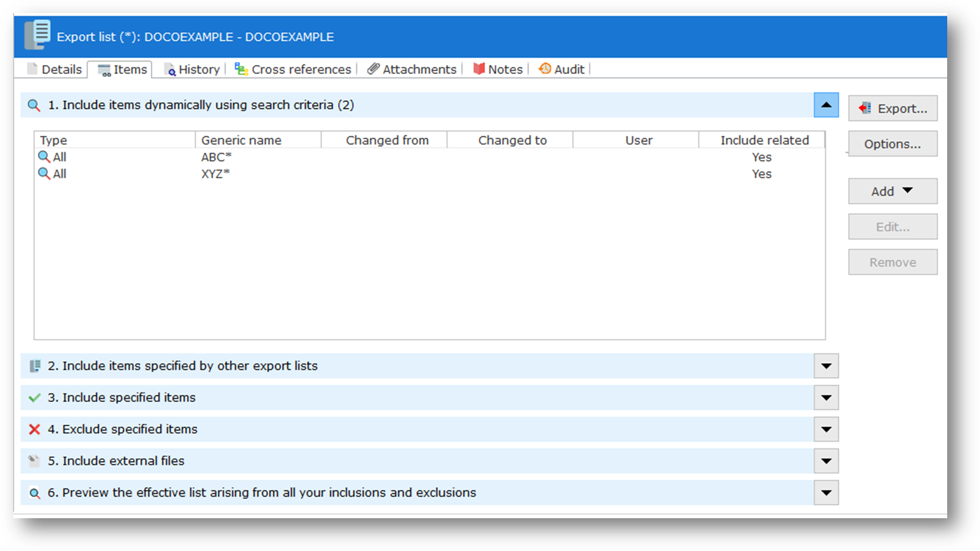
Task: Click the green checkmark icon for specified items
Action: click(x=35, y=398)
